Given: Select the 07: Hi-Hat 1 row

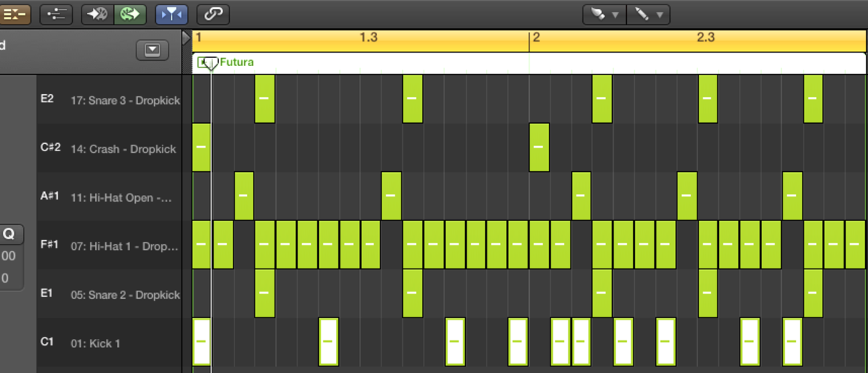Looking at the screenshot, I should point(108,245).
